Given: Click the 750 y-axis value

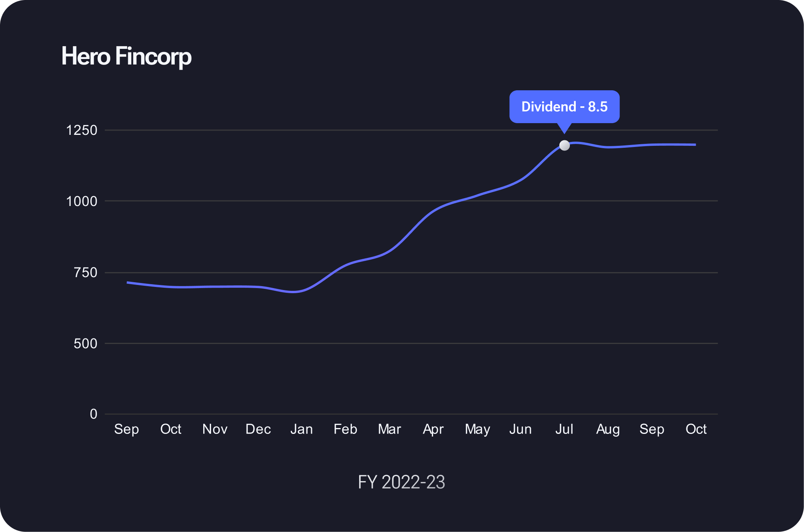Looking at the screenshot, I should (x=85, y=272).
